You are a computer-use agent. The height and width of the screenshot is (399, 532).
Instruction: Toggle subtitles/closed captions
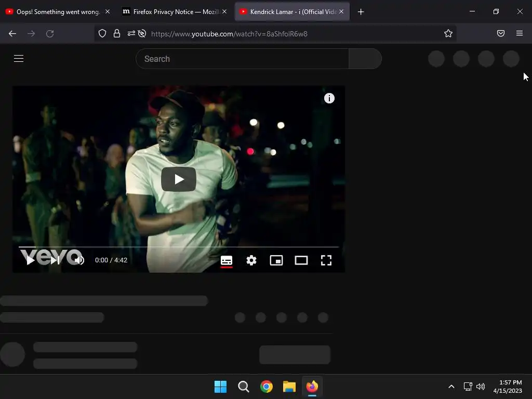(x=227, y=261)
